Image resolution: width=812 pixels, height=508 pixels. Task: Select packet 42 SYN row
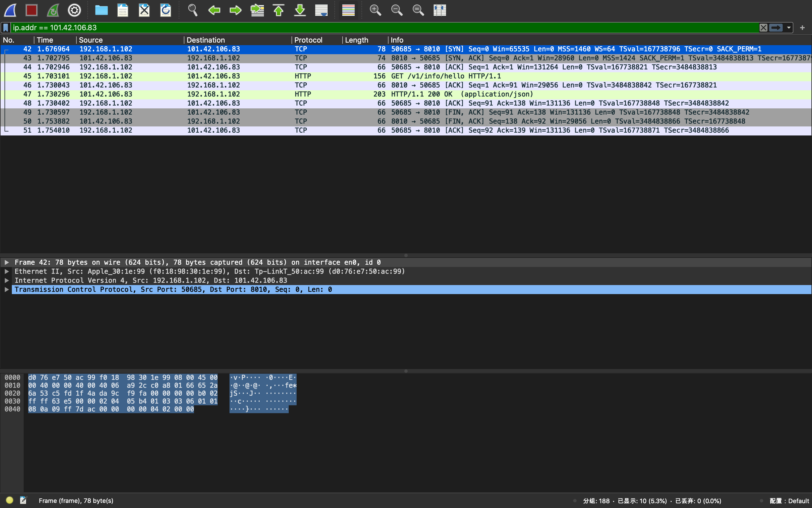(x=406, y=49)
